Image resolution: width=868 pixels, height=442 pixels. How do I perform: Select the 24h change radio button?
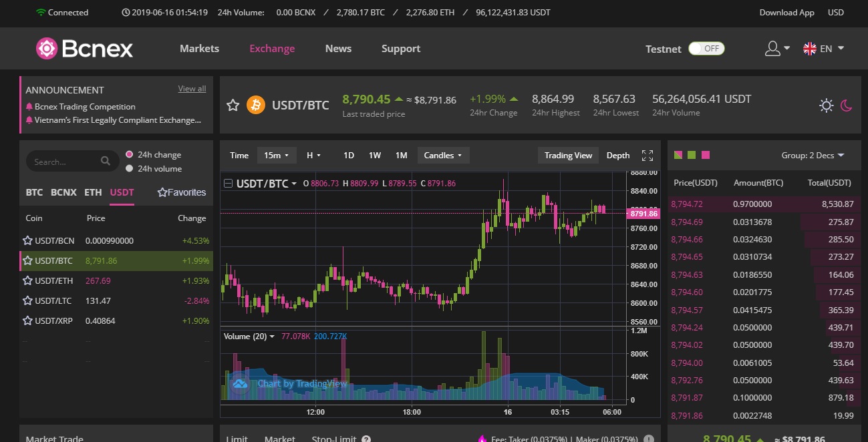coord(130,154)
